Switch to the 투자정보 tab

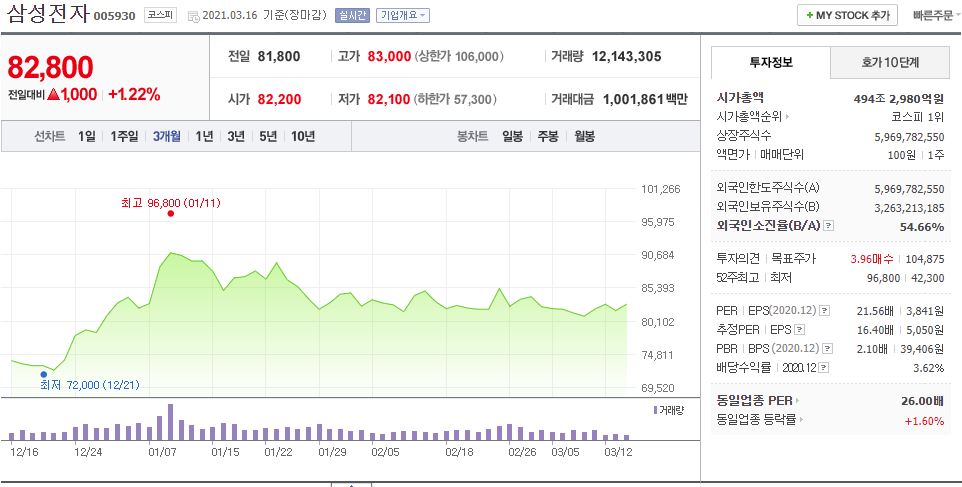coord(771,62)
